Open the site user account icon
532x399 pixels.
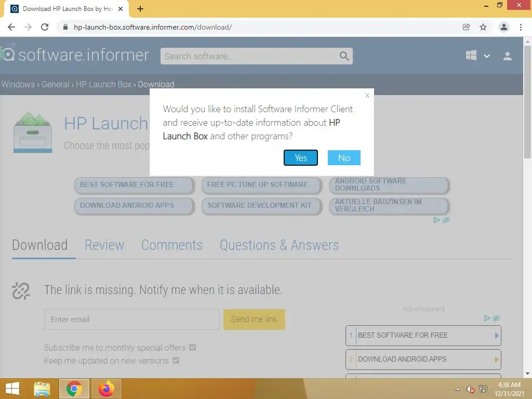point(507,56)
